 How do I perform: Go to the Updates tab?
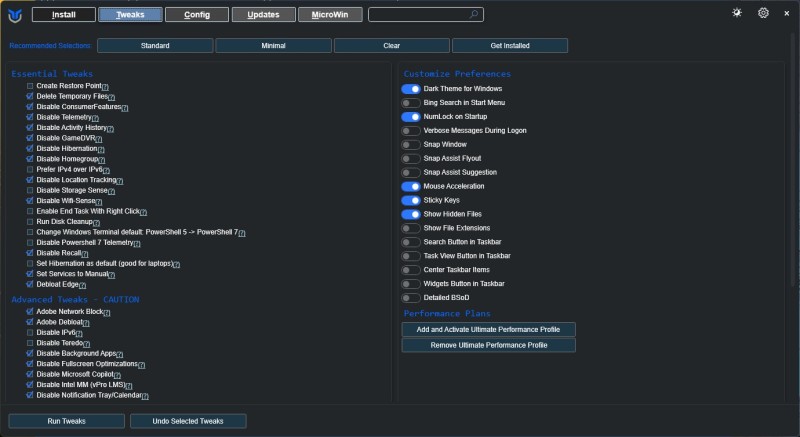(x=263, y=15)
